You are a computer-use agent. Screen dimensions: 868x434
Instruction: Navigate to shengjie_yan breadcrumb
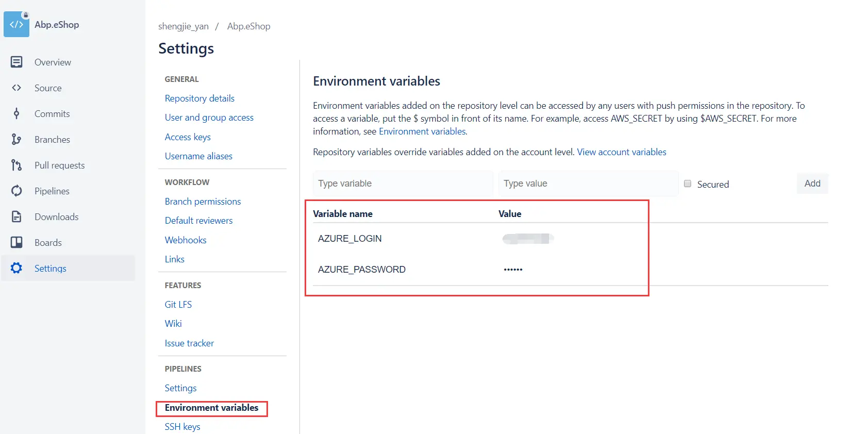pos(183,26)
